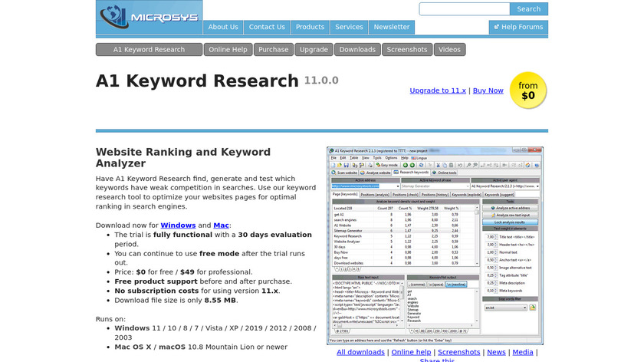644x362 pixels.
Task: Go to the Help Forums text link
Action: pyautogui.click(x=522, y=27)
